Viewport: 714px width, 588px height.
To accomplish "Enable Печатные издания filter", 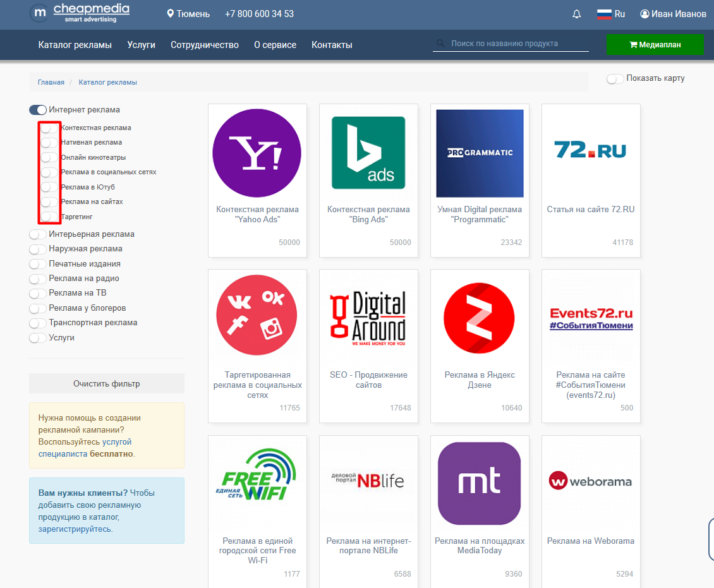I will (38, 264).
